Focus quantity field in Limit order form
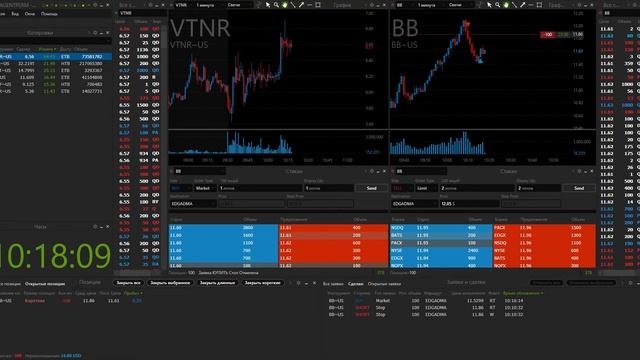 pos(477,188)
